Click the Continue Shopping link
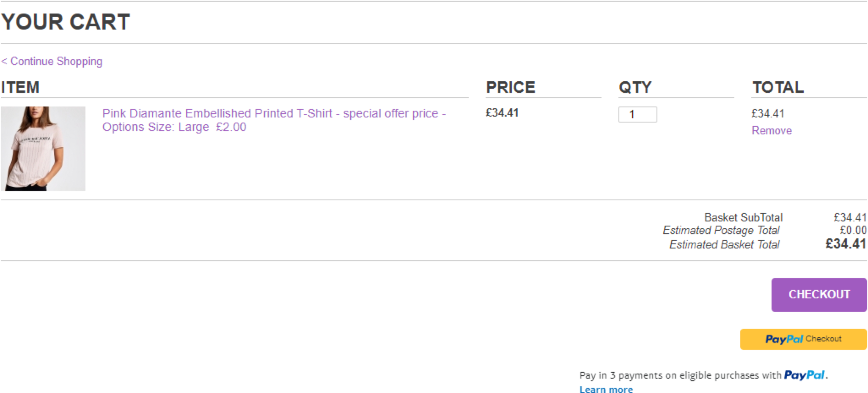 point(52,62)
